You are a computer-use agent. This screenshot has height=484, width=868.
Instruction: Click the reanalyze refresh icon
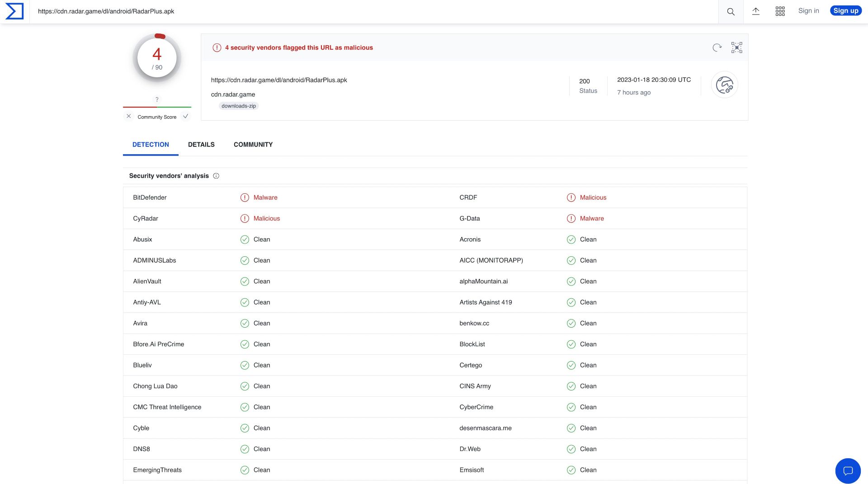(x=717, y=47)
